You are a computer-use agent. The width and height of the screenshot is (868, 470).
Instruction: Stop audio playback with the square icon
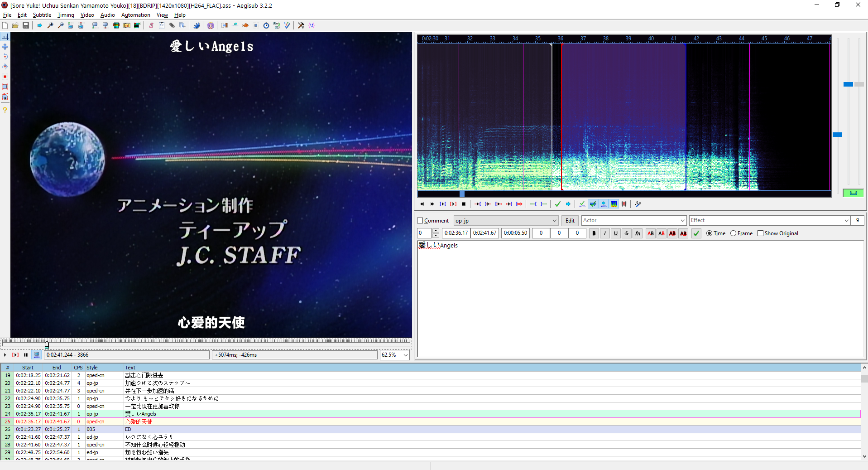click(464, 204)
